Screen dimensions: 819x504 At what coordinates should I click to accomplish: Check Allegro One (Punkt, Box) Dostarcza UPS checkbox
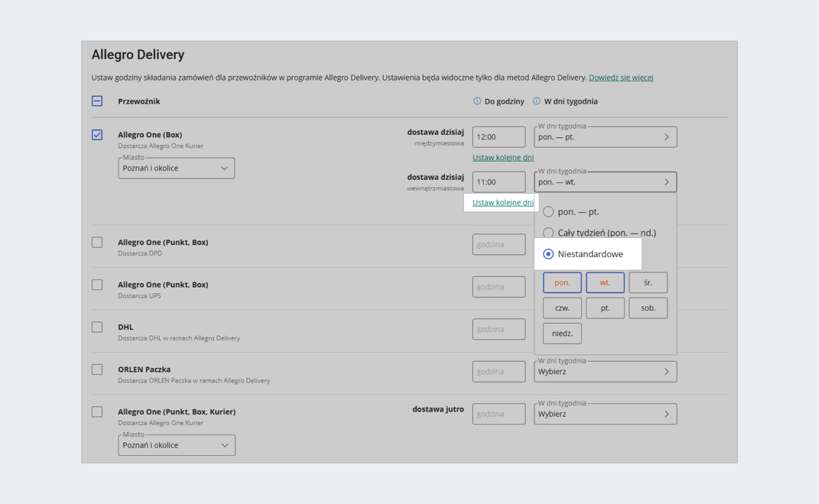[x=97, y=284]
